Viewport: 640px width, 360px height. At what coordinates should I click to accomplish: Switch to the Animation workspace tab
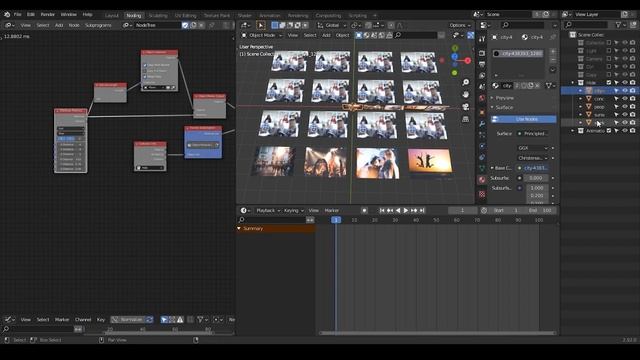(x=270, y=16)
